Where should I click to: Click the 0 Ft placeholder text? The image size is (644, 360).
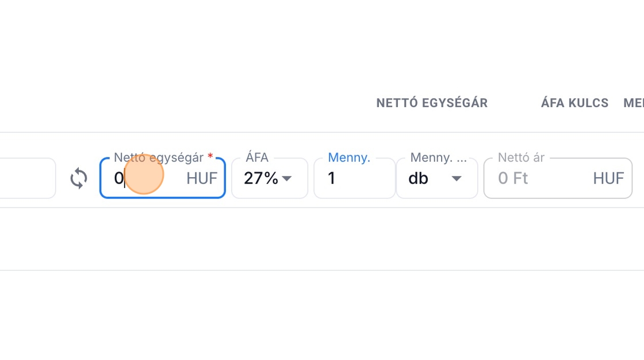pos(513,178)
